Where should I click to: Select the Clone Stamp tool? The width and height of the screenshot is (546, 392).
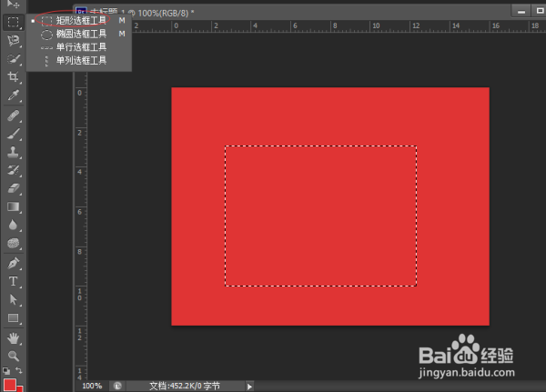click(x=14, y=152)
